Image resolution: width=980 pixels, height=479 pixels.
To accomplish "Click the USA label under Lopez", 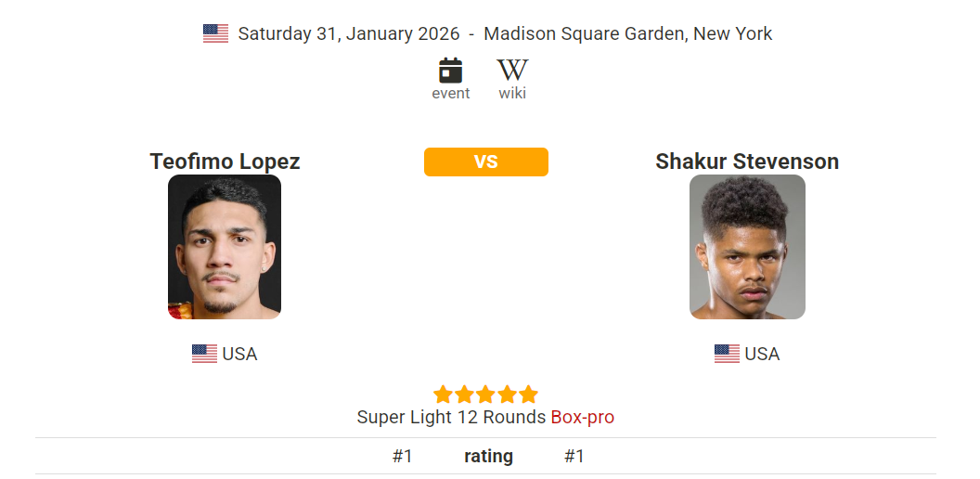I will 239,354.
